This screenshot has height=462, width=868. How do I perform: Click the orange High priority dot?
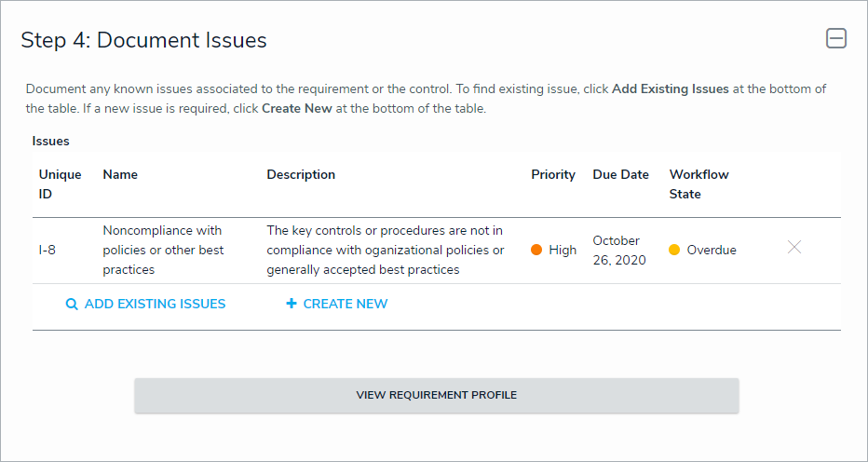[x=536, y=250]
